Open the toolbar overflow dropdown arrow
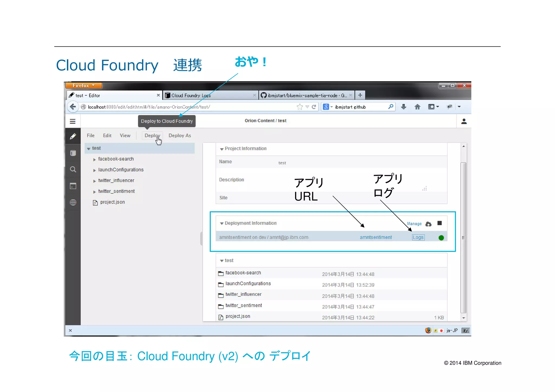 459,107
